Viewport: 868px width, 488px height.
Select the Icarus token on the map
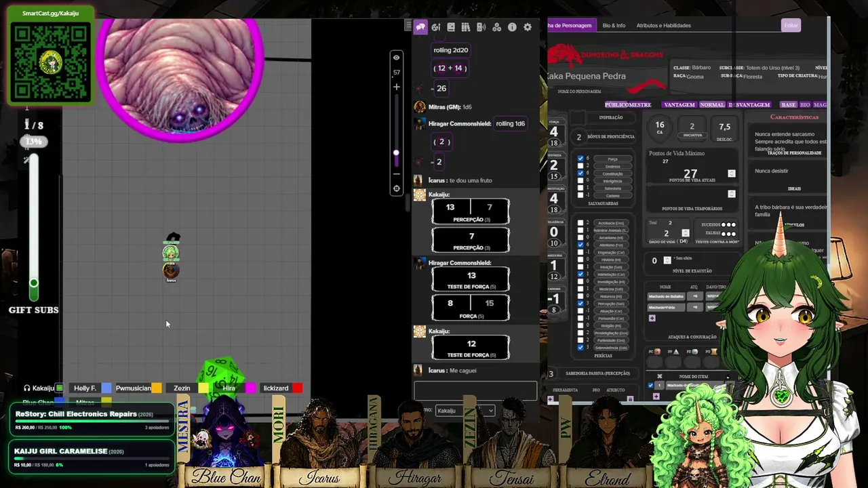click(x=171, y=270)
